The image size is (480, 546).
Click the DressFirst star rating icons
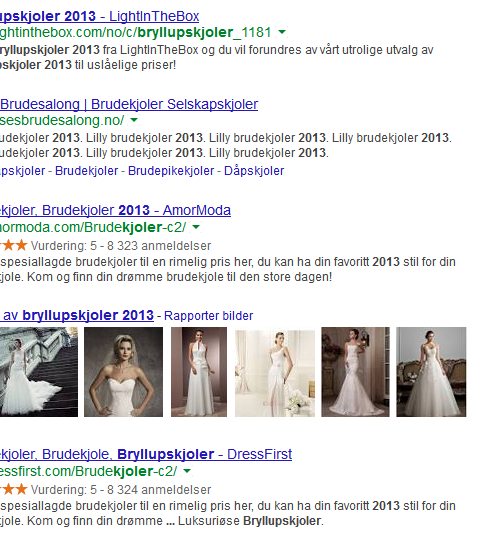pyautogui.click(x=14, y=489)
